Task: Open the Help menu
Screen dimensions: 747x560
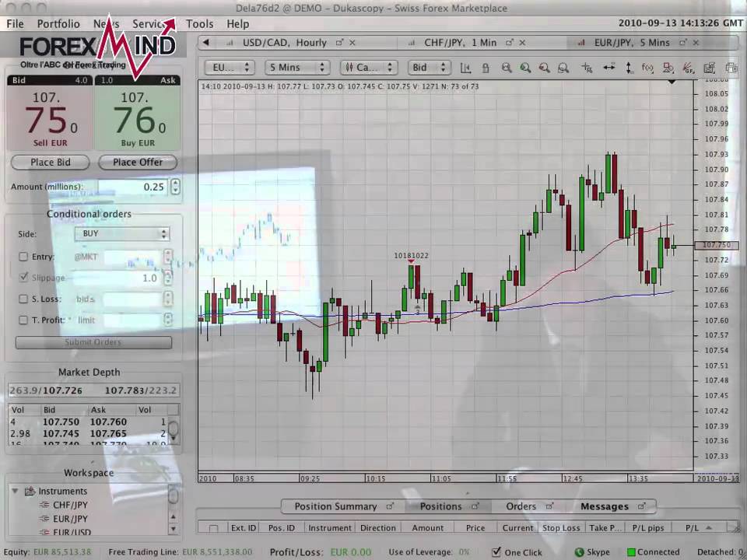Action: [x=238, y=24]
